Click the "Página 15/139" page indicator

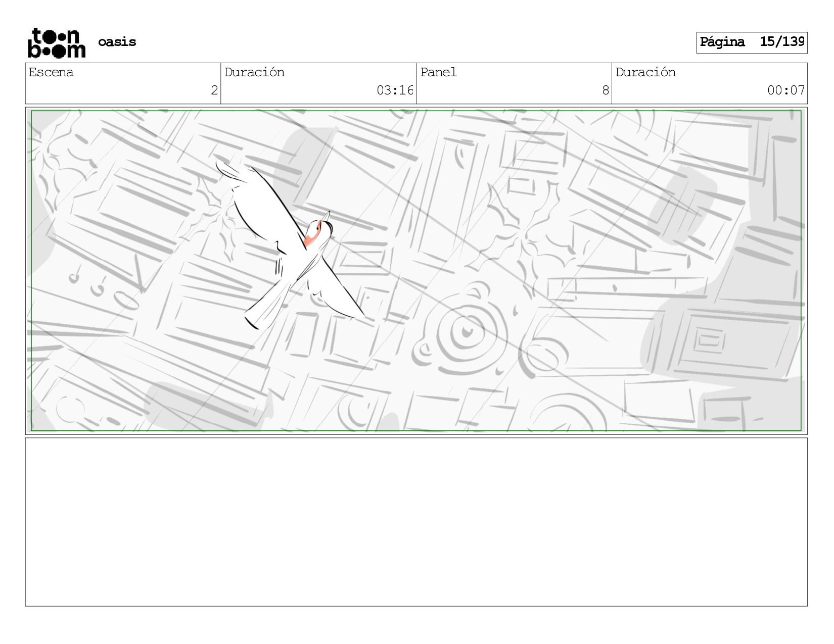click(x=752, y=42)
